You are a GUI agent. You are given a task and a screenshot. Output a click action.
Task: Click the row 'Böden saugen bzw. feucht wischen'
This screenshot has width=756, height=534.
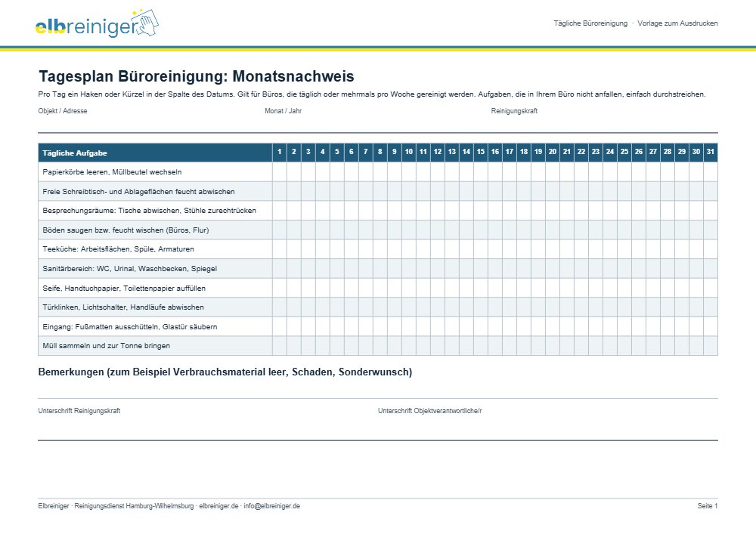click(x=378, y=230)
